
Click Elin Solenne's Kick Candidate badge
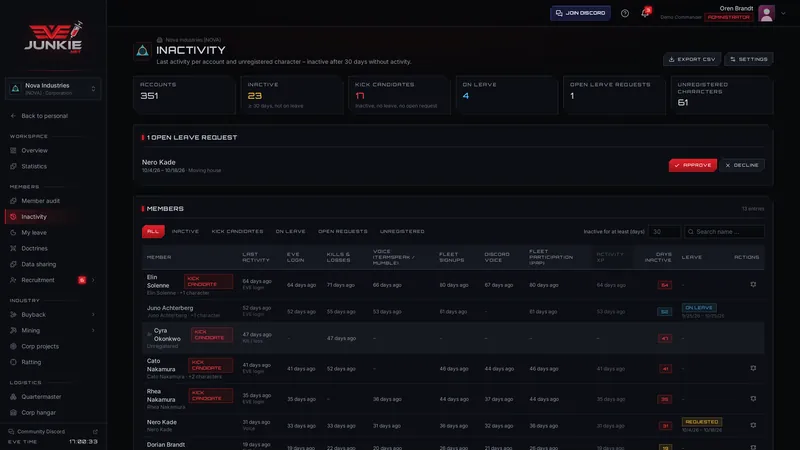[x=208, y=281]
